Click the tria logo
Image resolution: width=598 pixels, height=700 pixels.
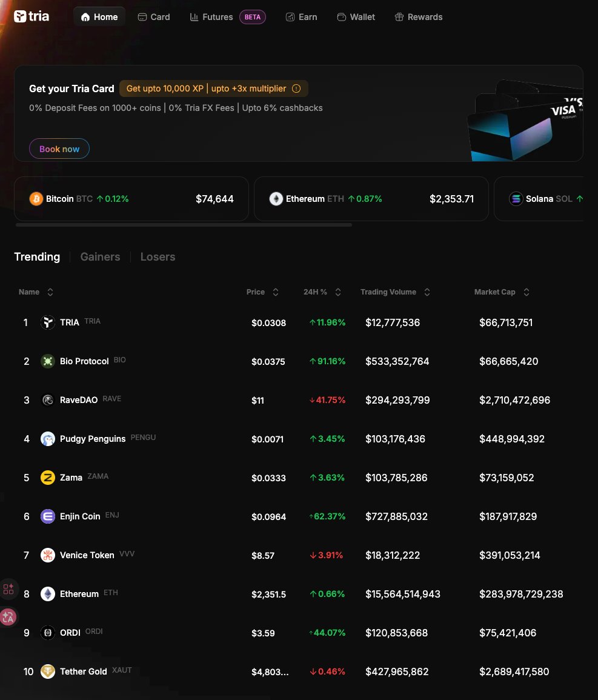coord(32,16)
